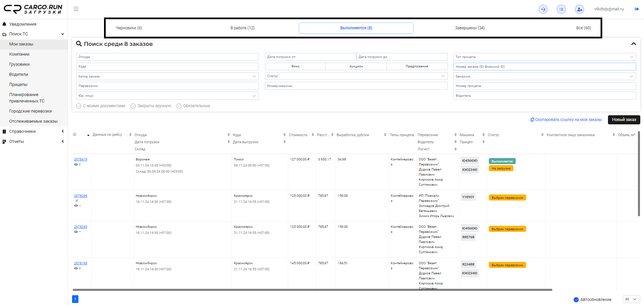Switch to the Черновики (6) tab
Viewport: 644px width, 306px height.
(x=129, y=28)
